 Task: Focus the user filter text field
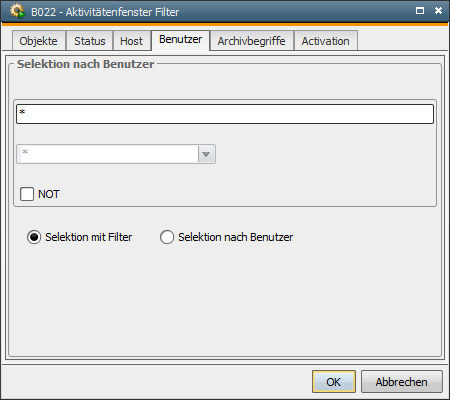coord(225,114)
